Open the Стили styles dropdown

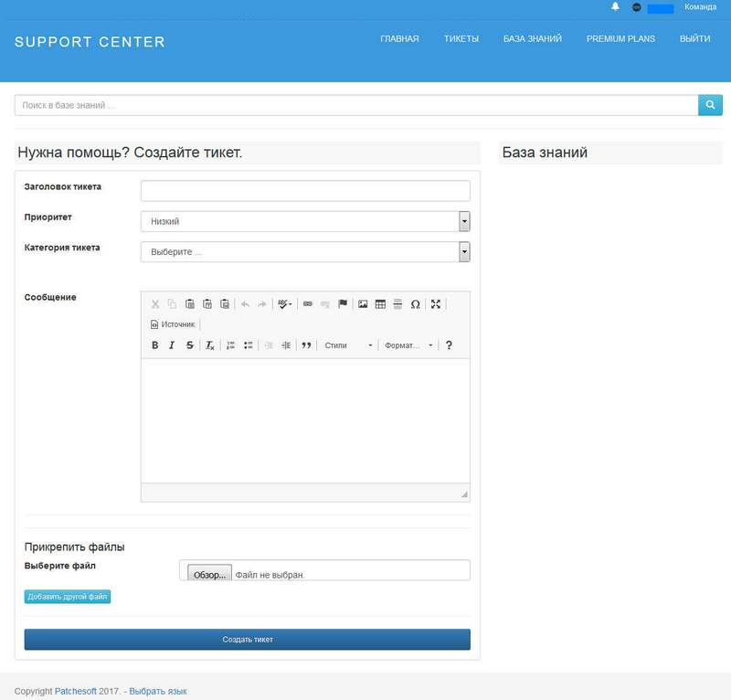[348, 345]
